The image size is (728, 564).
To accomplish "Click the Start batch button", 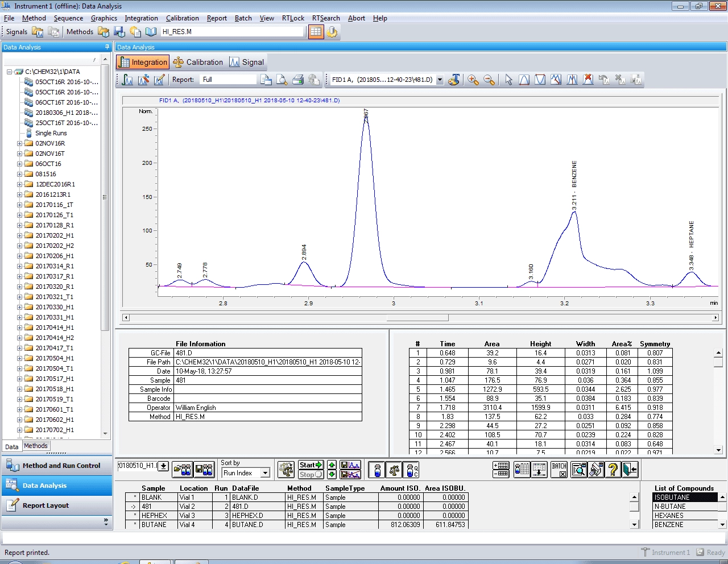I will (311, 465).
